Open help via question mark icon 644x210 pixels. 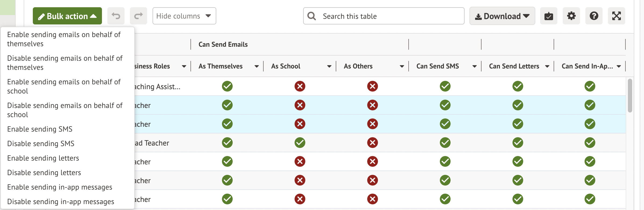pyautogui.click(x=594, y=16)
